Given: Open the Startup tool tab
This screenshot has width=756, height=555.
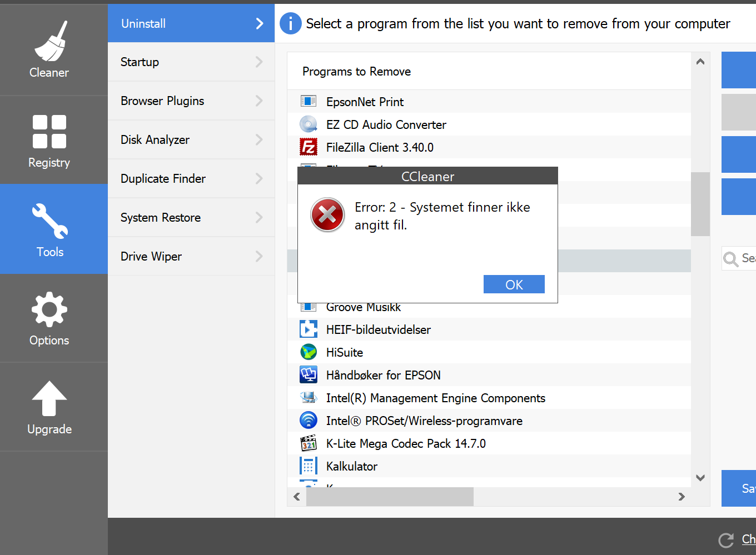Looking at the screenshot, I should click(x=191, y=62).
